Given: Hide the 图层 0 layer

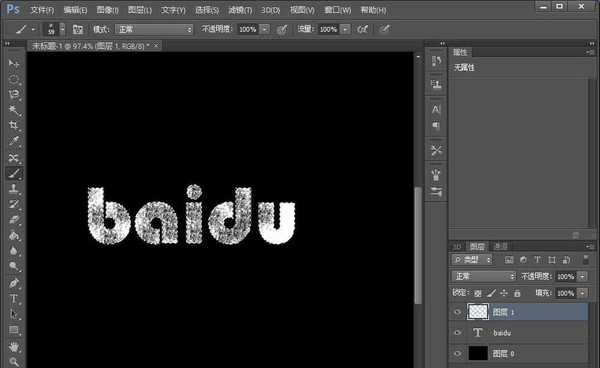Looking at the screenshot, I should tap(457, 353).
